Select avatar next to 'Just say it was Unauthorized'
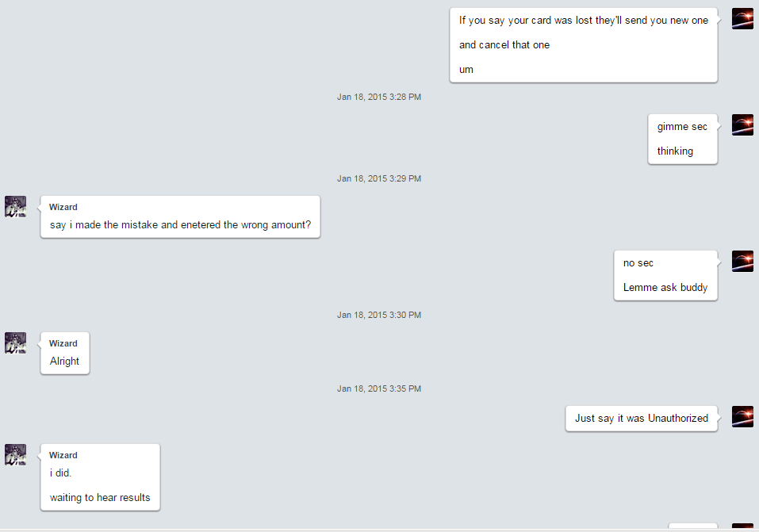Screen dimensions: 759x532 742,417
